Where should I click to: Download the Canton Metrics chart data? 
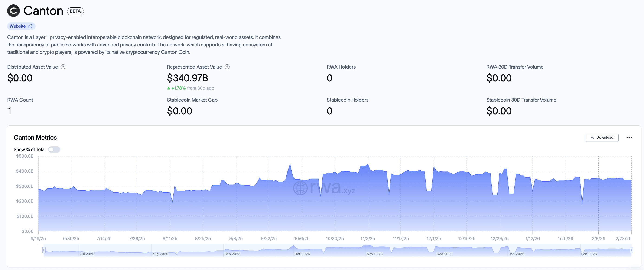pyautogui.click(x=602, y=137)
